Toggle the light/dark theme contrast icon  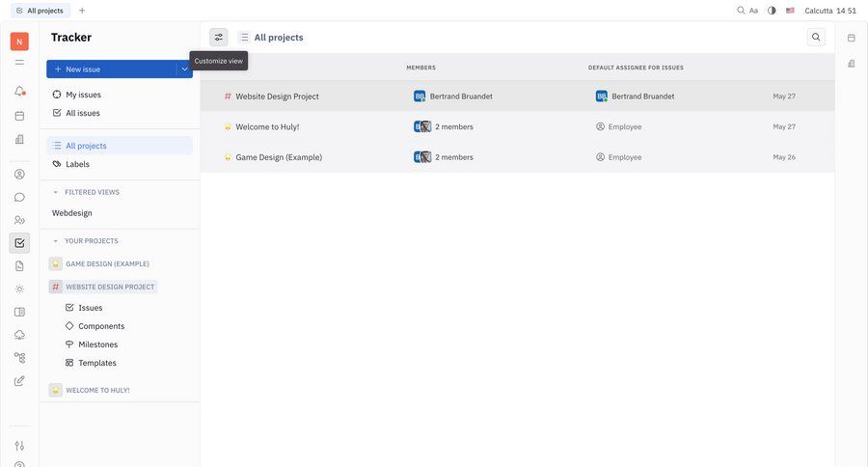pyautogui.click(x=772, y=11)
